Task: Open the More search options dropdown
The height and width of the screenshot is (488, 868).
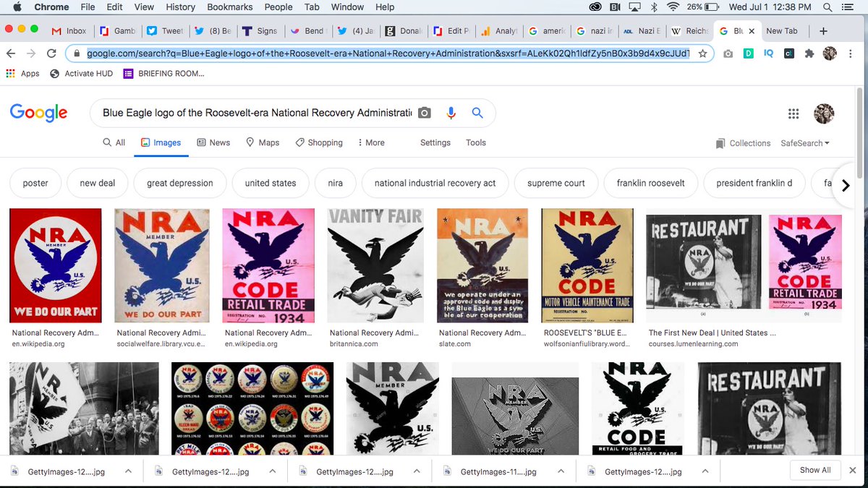Action: pos(371,142)
